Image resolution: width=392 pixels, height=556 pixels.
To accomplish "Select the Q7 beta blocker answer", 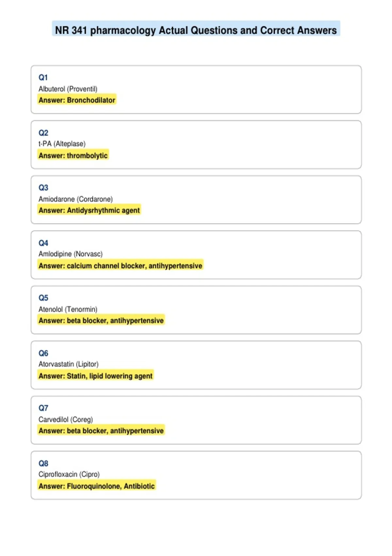I will pos(101,431).
